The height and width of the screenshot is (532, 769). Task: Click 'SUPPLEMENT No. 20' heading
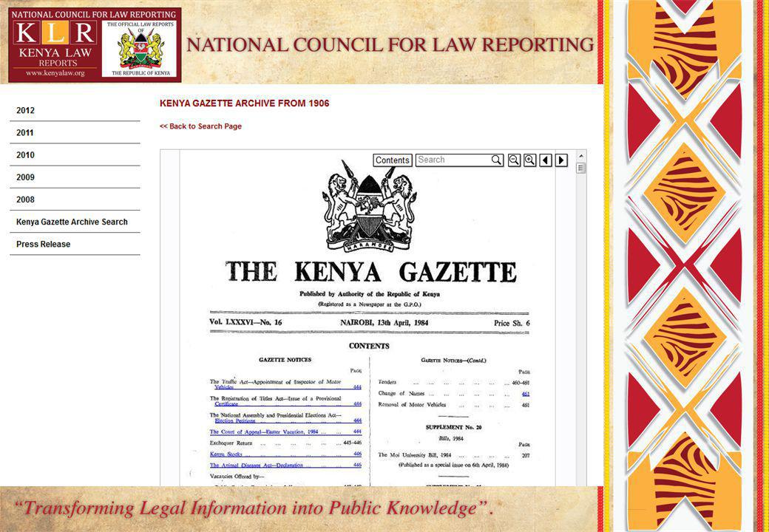(454, 427)
